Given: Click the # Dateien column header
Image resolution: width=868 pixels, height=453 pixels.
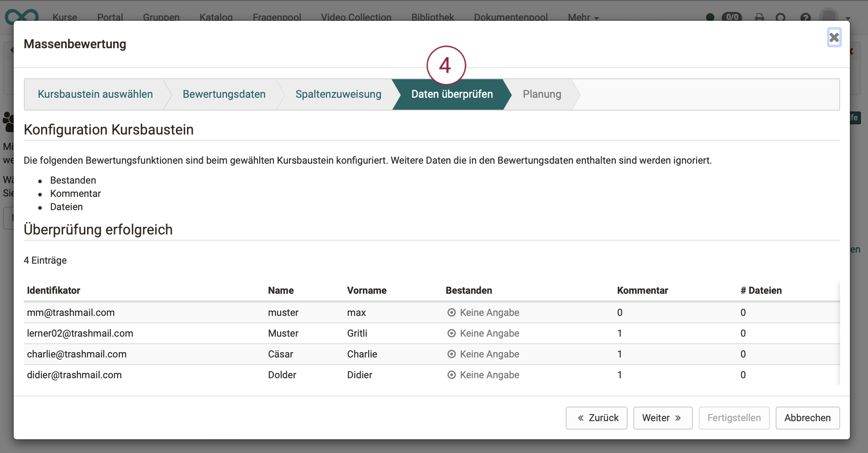Looking at the screenshot, I should tap(761, 291).
